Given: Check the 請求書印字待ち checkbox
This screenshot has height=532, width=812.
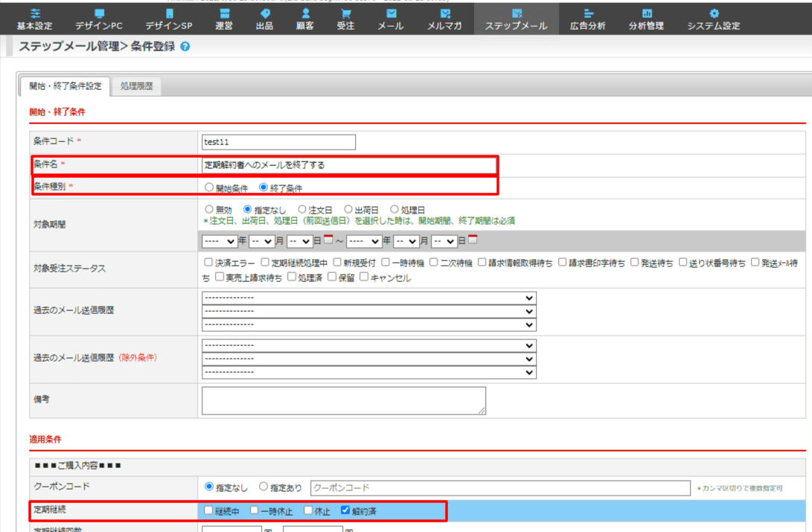Looking at the screenshot, I should coord(562,263).
